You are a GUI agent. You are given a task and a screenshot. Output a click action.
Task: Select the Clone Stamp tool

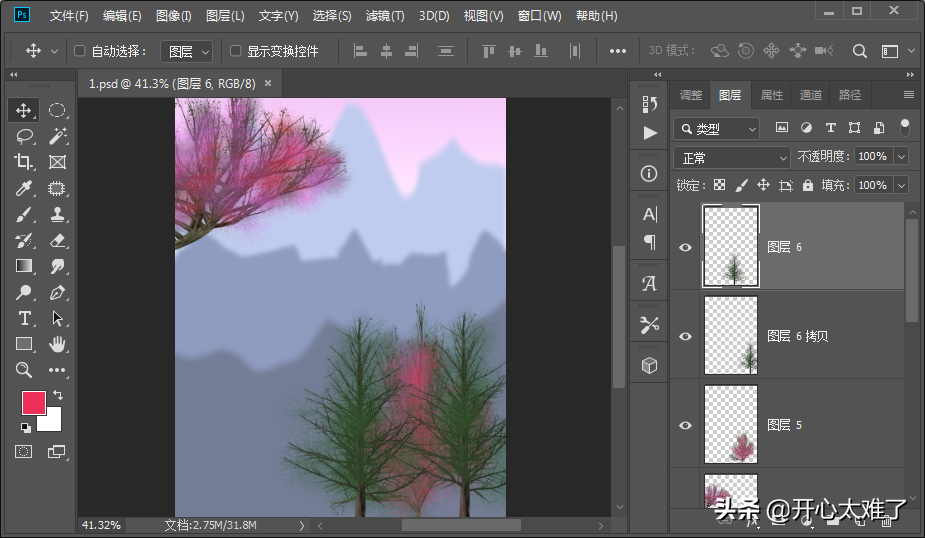(x=57, y=214)
